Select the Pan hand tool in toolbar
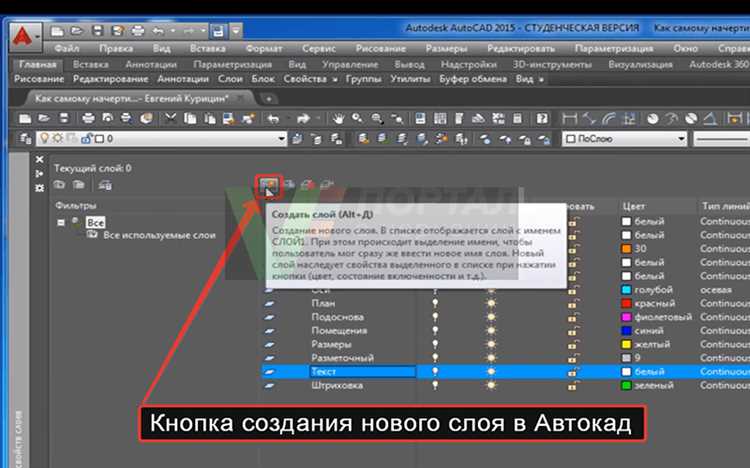This screenshot has width=750, height=468. coord(339,118)
